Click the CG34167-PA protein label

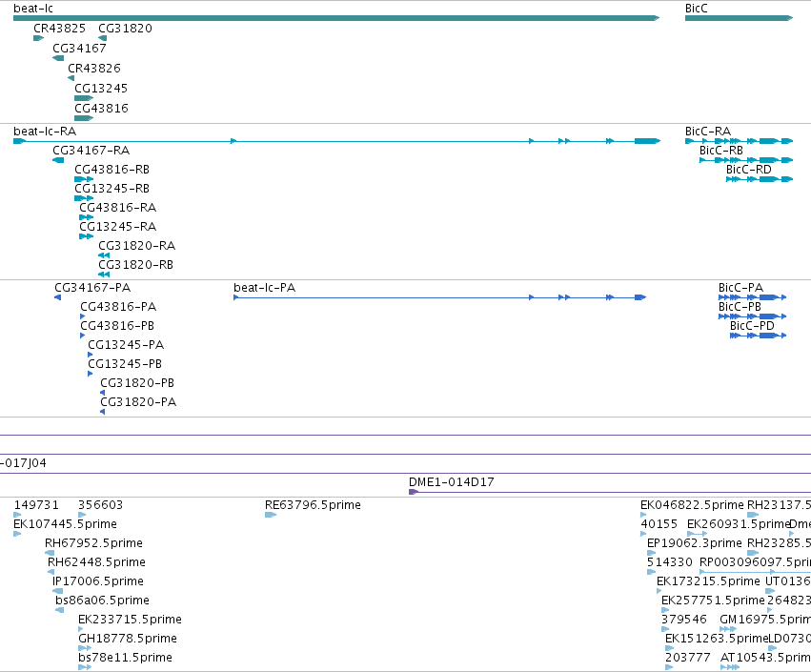(x=92, y=288)
